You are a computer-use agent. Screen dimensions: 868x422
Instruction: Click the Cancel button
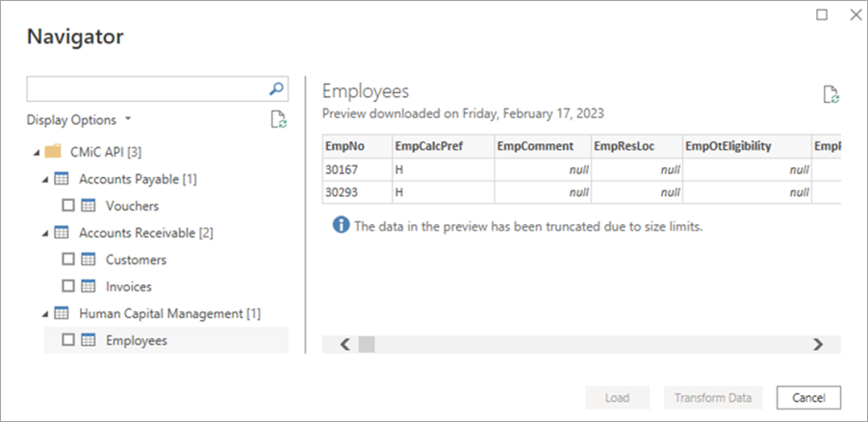(808, 398)
